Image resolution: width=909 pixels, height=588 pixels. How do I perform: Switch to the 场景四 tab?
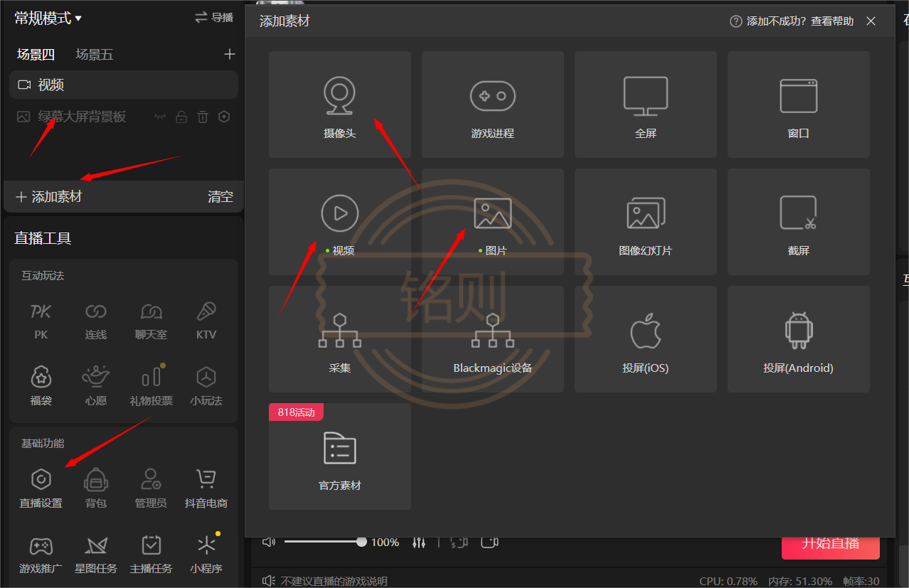[36, 55]
